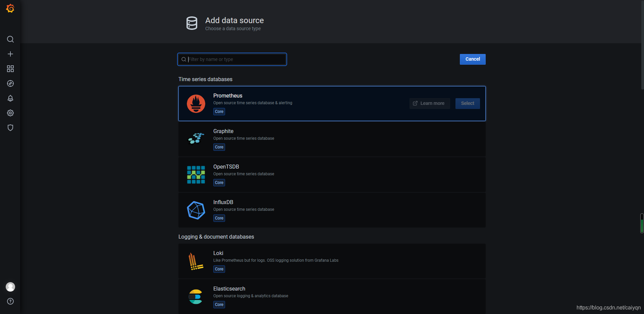Click the Elasticsearch logo icon
644x314 pixels.
(195, 297)
